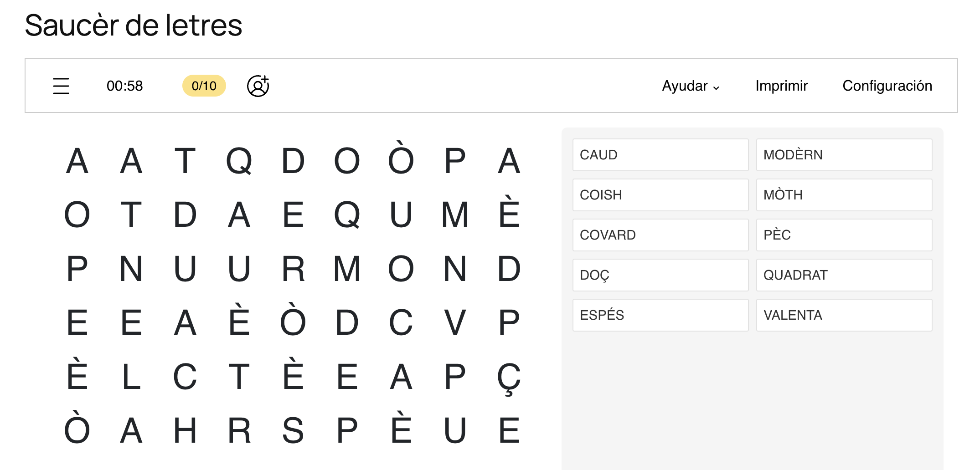
Task: Click the letter Ò in the top row
Action: 401,157
